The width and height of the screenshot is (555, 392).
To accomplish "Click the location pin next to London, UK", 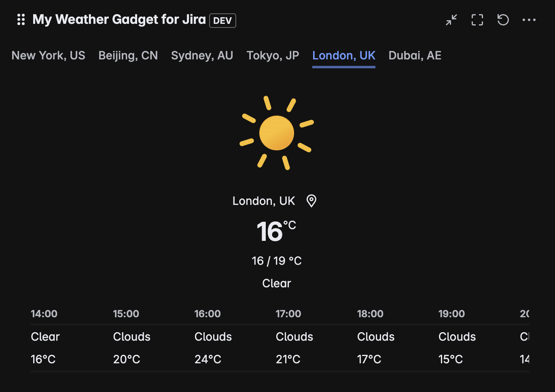I will [x=311, y=200].
